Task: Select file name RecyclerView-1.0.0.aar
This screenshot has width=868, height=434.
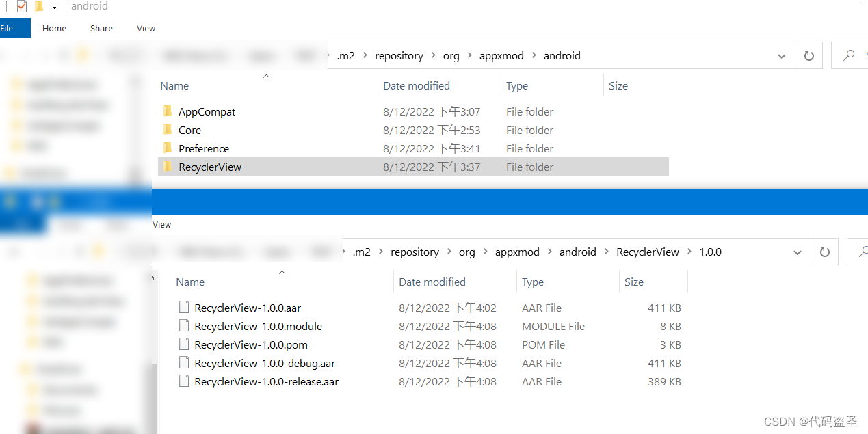Action: point(248,308)
